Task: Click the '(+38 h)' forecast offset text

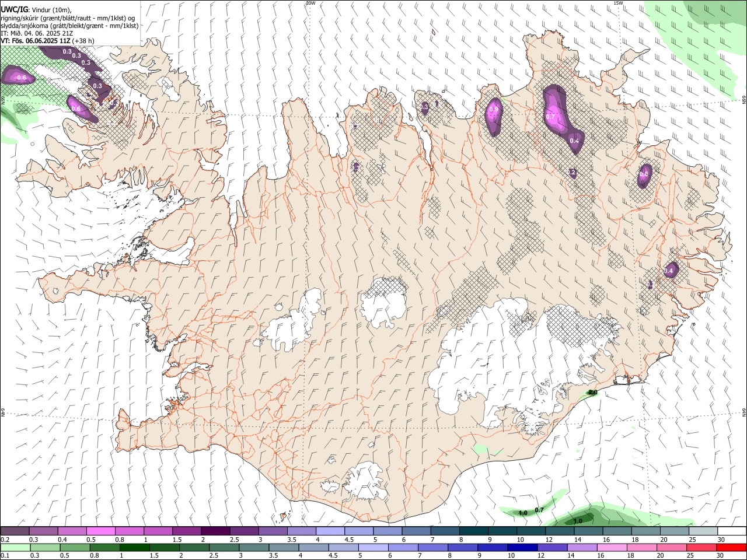Action: click(x=83, y=41)
